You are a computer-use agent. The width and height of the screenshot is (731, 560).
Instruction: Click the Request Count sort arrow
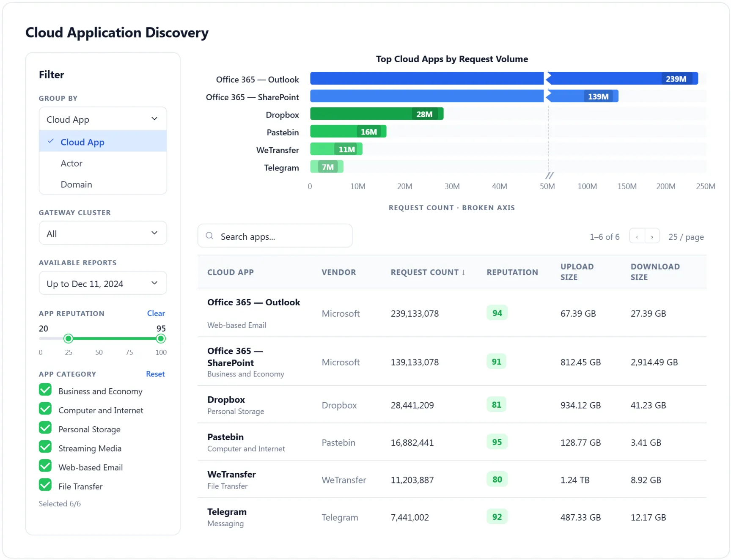tap(464, 272)
